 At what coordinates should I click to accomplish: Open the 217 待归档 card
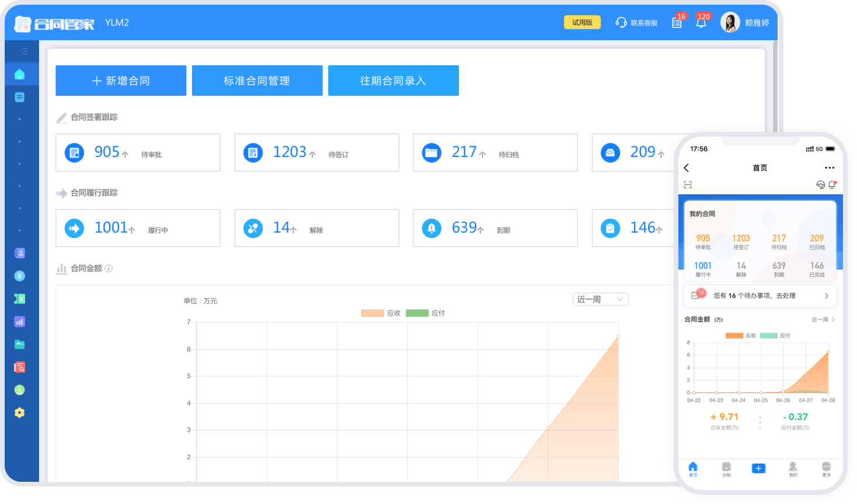point(495,152)
